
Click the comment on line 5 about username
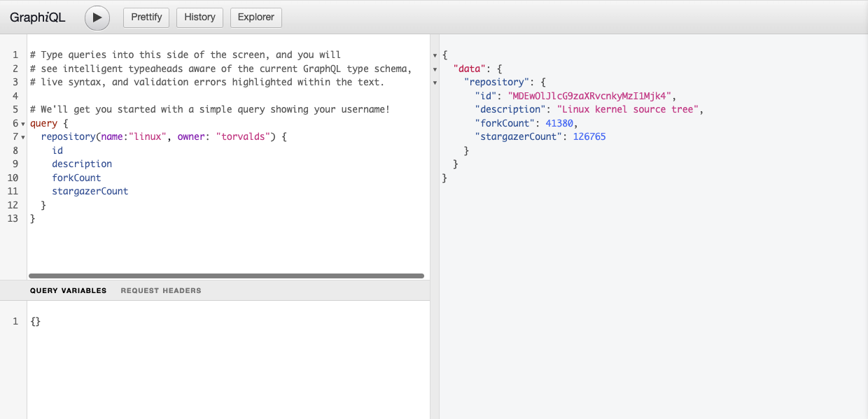click(x=210, y=109)
